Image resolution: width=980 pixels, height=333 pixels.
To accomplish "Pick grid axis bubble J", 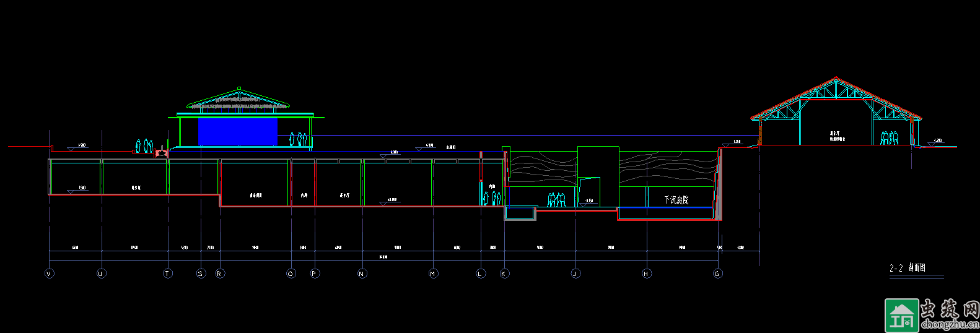I will pyautogui.click(x=576, y=274).
